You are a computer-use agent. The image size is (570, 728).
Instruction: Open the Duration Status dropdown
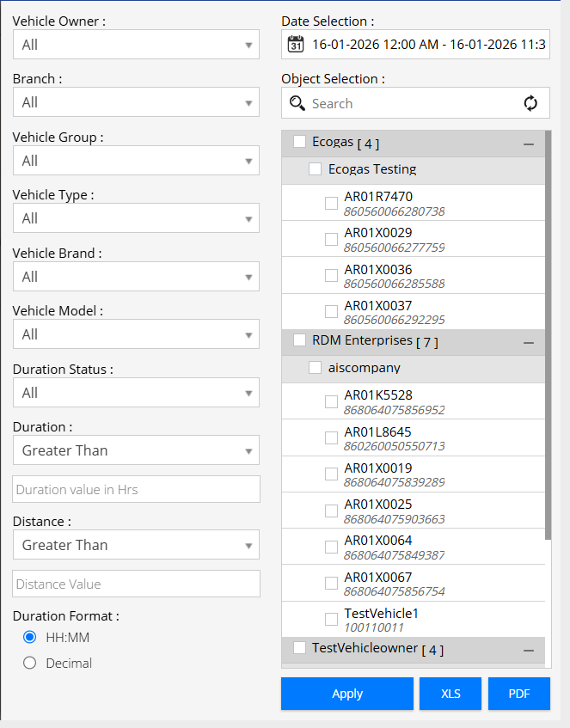(136, 393)
